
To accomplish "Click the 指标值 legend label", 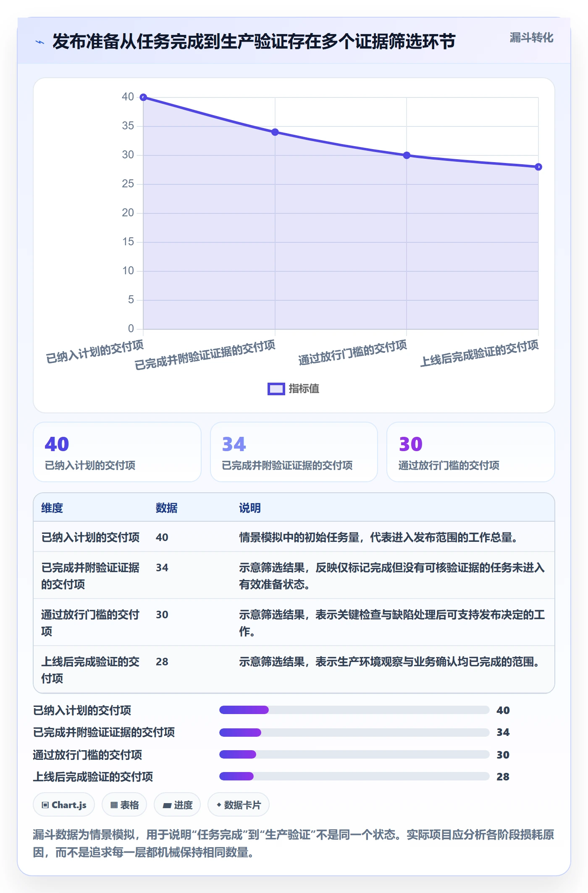I will point(304,389).
